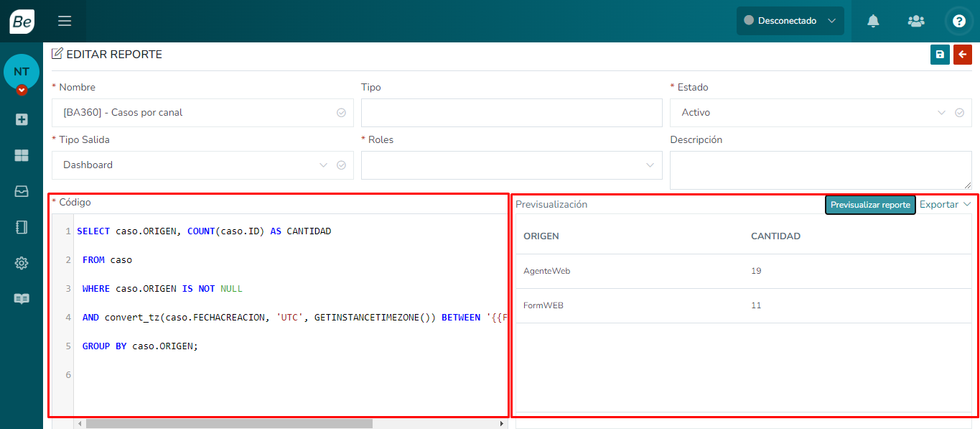Click the hamburger menu icon

click(x=65, y=21)
